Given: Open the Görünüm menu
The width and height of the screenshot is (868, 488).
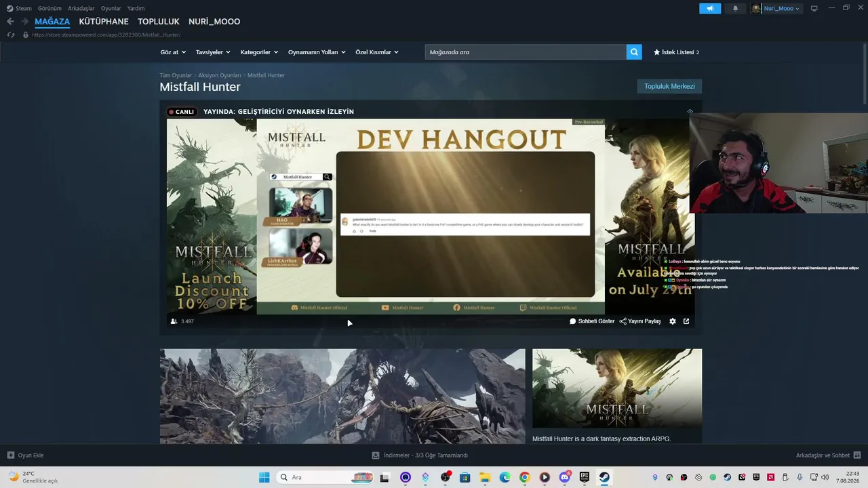Looking at the screenshot, I should click(50, 8).
